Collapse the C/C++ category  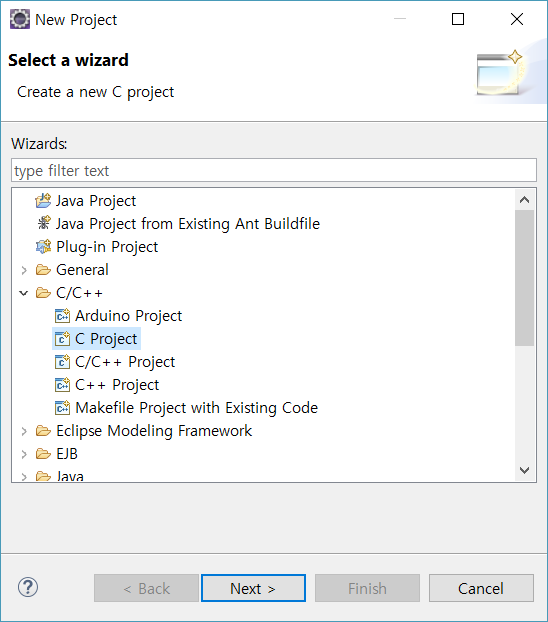pyautogui.click(x=24, y=293)
